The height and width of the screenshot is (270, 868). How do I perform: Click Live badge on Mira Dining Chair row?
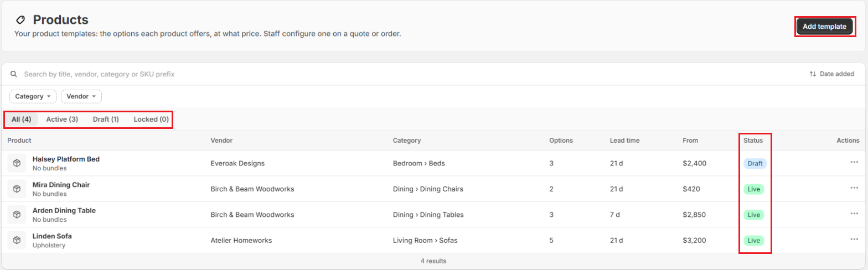point(754,189)
